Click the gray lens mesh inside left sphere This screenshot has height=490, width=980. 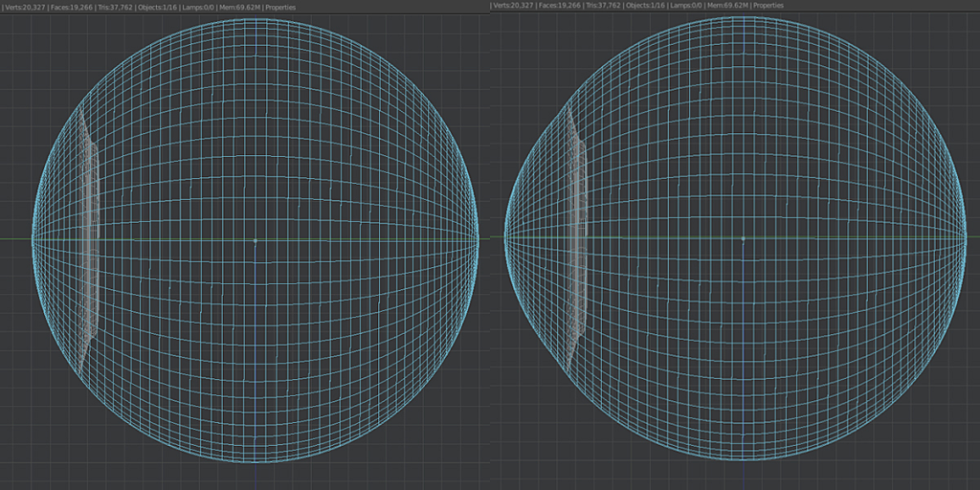point(88,239)
